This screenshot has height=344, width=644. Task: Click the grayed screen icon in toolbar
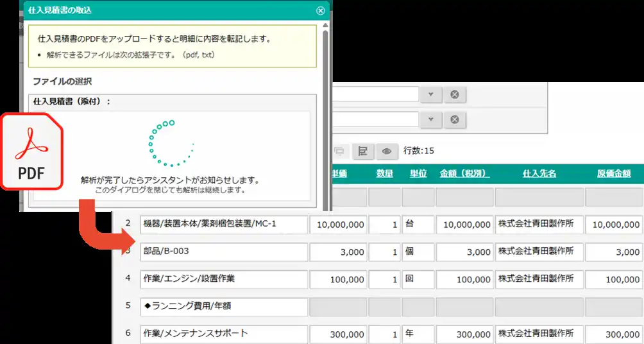pos(339,151)
